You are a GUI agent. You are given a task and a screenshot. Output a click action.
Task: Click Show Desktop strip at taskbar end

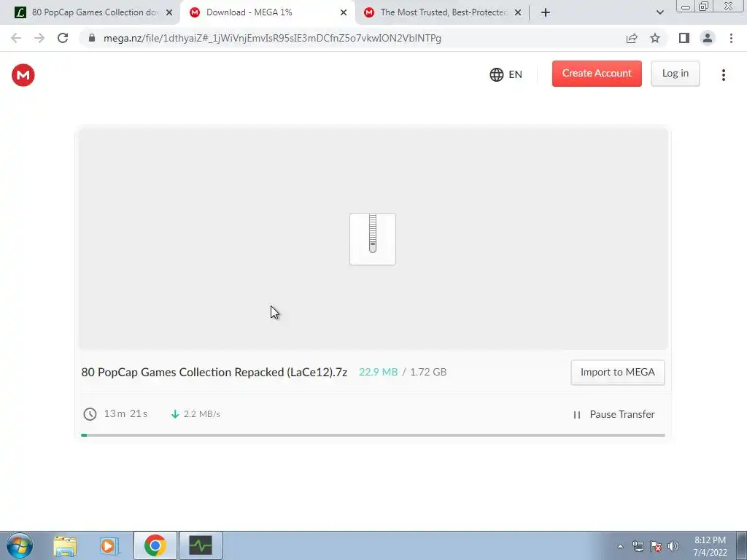pos(741,545)
